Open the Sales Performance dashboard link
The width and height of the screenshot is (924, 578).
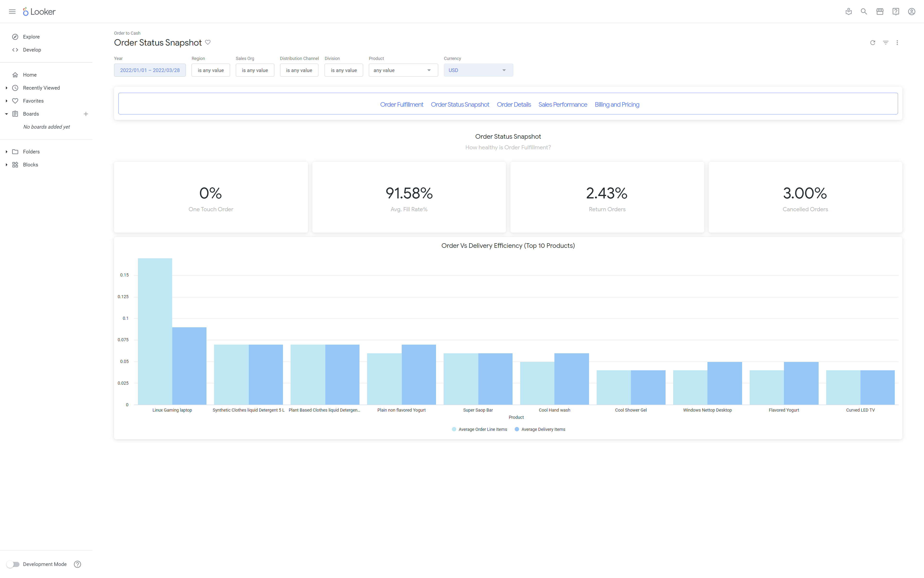click(563, 104)
